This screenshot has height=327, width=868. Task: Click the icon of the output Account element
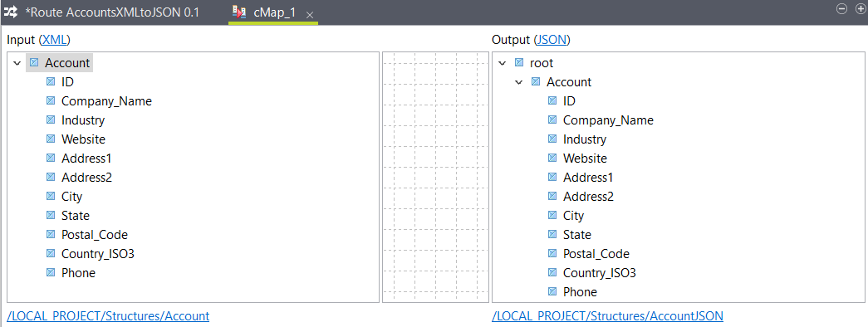tap(536, 81)
